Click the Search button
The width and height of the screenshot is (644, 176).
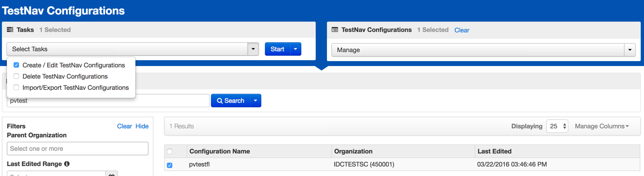[230, 101]
